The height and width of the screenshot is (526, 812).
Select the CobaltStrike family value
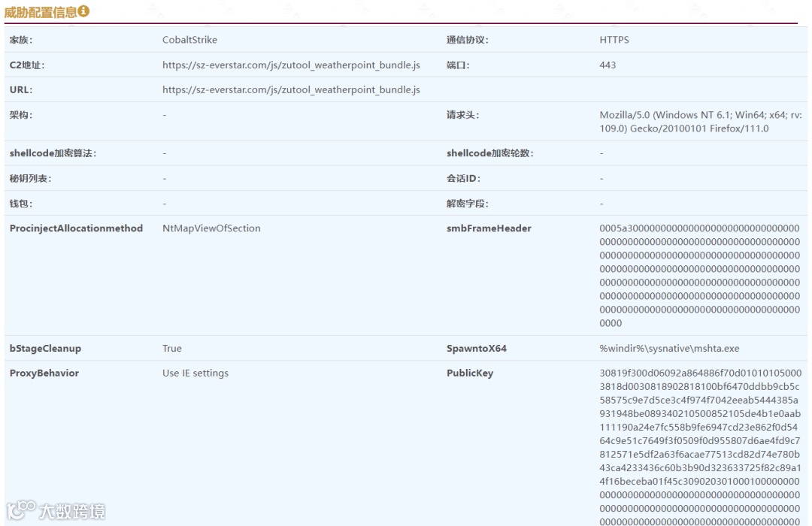[189, 40]
